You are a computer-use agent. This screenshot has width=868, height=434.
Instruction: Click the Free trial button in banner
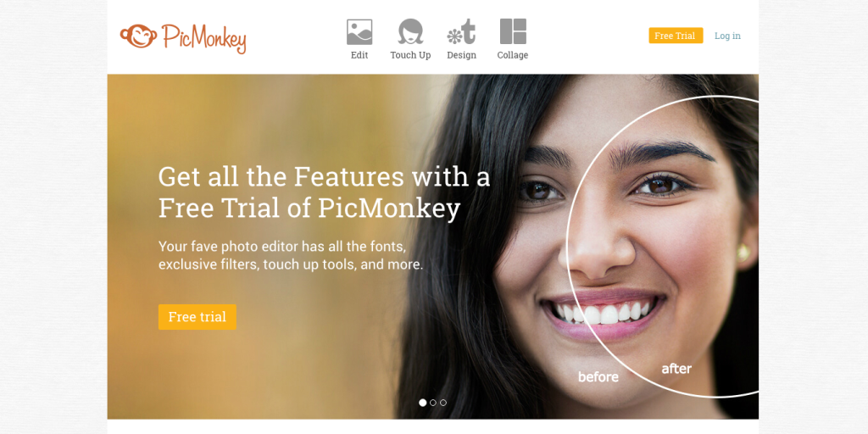(x=197, y=317)
